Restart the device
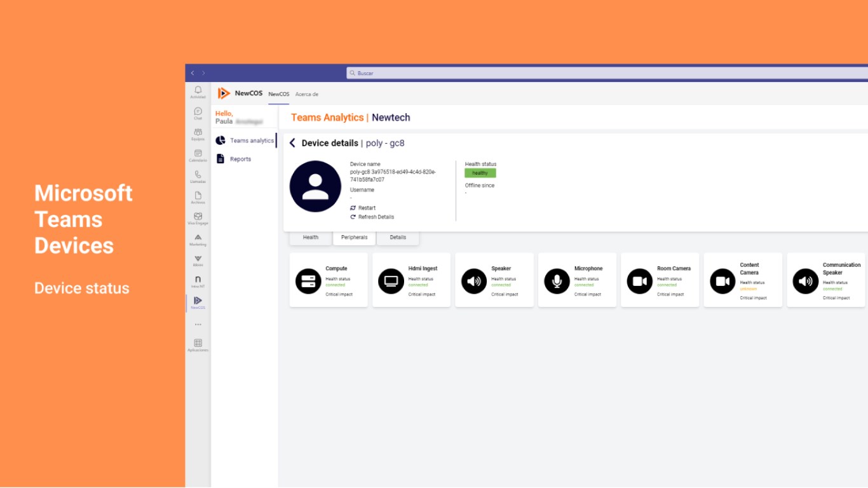This screenshot has height=488, width=868. (363, 208)
